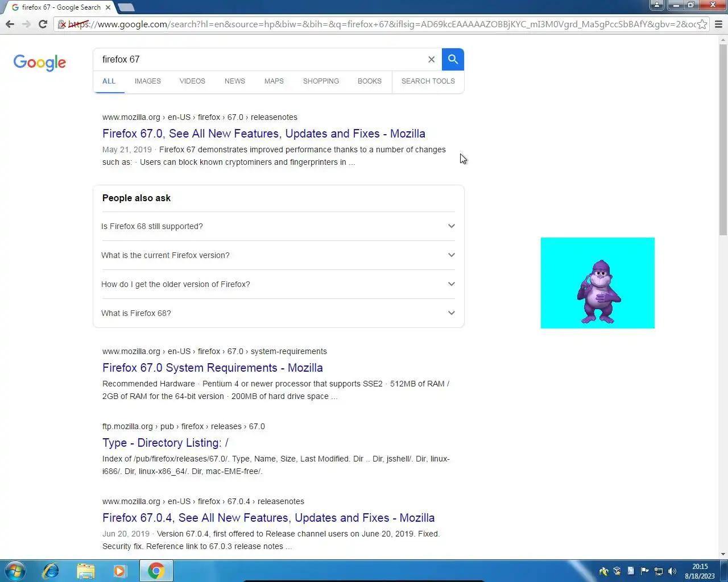
Task: Open Windows Explorer folder on the taskbar
Action: point(85,571)
